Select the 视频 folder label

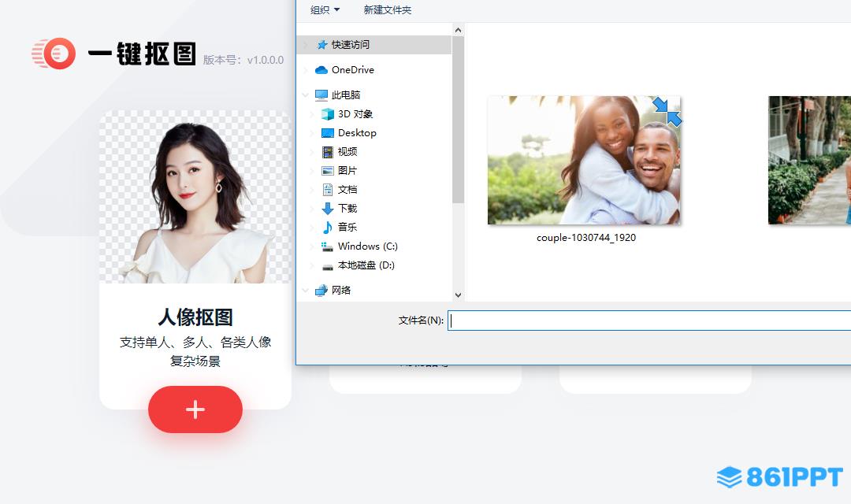pyautogui.click(x=347, y=152)
